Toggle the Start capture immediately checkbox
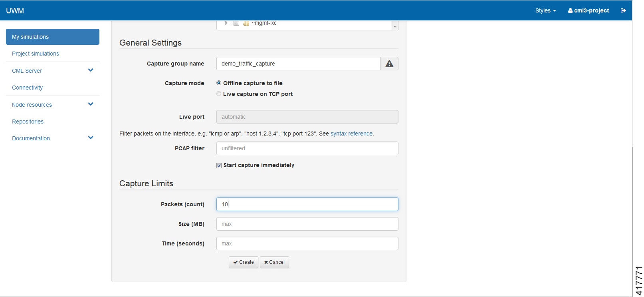Screen dimensions: 644x297 coord(219,165)
